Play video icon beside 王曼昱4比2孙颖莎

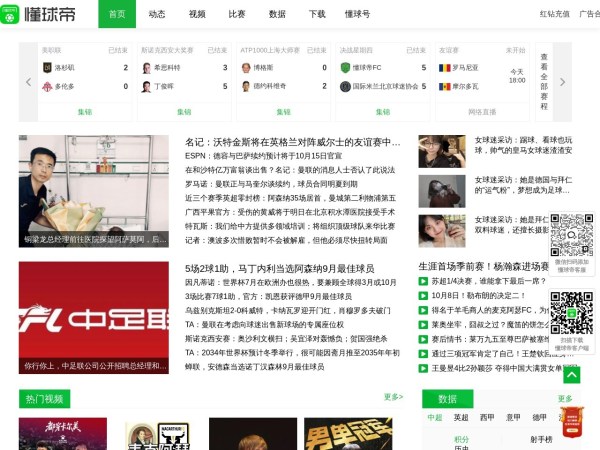click(423, 368)
